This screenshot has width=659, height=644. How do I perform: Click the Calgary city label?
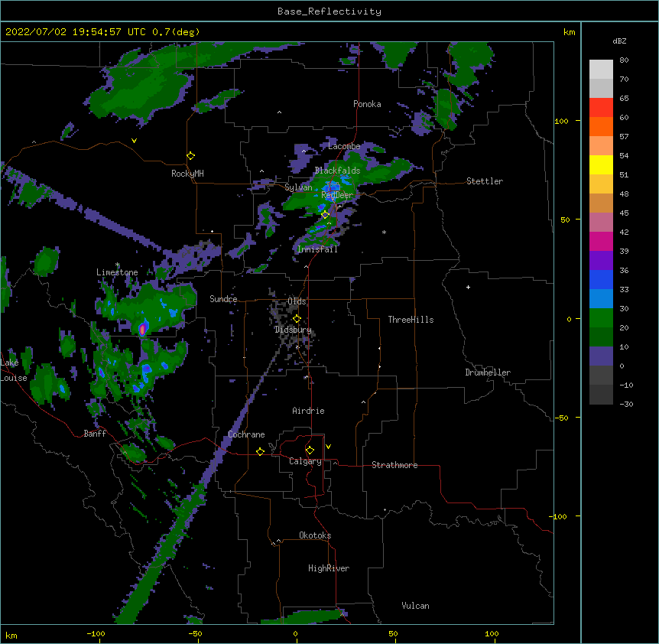305,461
